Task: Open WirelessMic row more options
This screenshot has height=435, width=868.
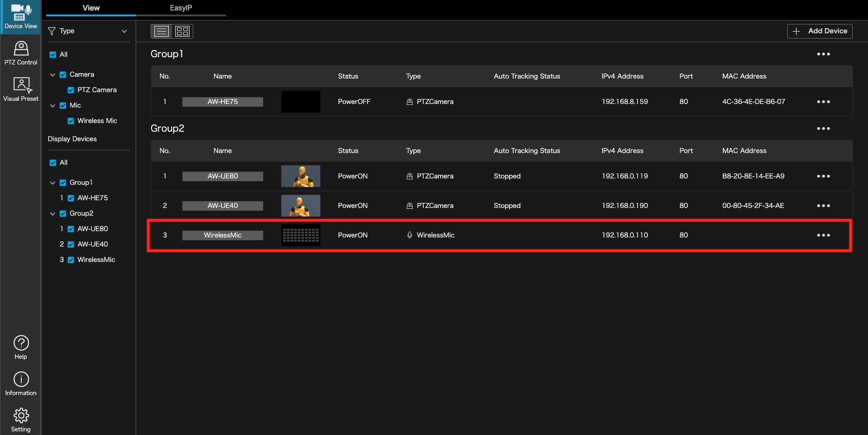Action: click(x=823, y=235)
